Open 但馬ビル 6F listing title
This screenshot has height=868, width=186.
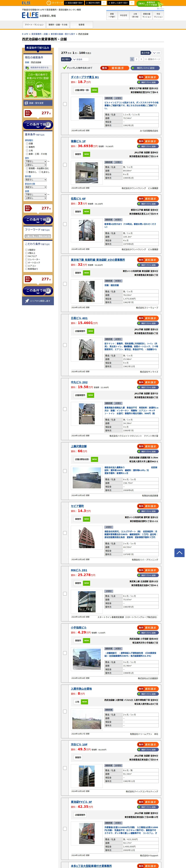[78, 199]
